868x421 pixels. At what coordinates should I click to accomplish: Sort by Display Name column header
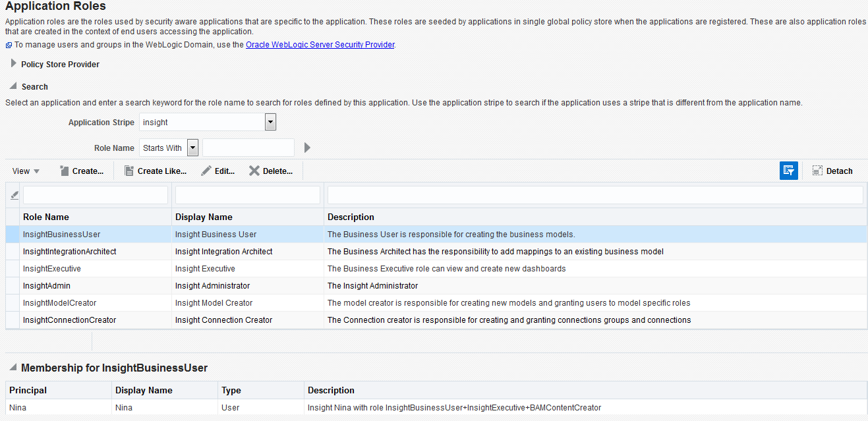tap(204, 217)
